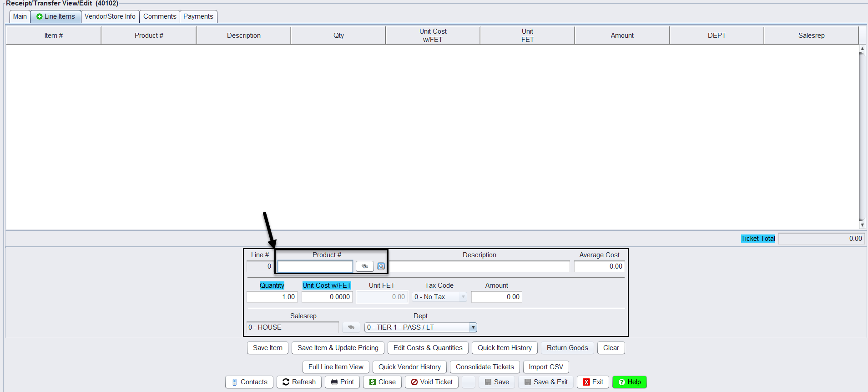This screenshot has height=392, width=868.
Task: Click the Close ticket button
Action: click(382, 382)
